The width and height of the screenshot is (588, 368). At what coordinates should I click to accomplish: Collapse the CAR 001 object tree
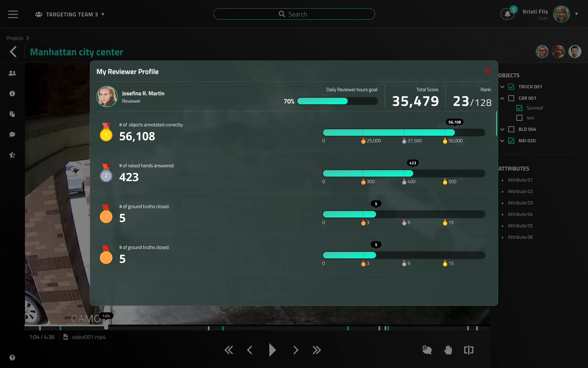502,98
